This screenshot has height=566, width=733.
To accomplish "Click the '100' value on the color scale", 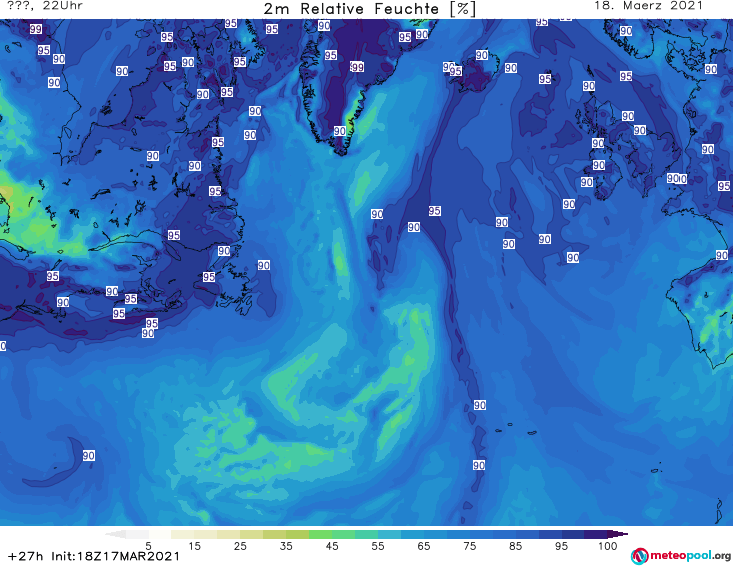I will click(x=607, y=546).
